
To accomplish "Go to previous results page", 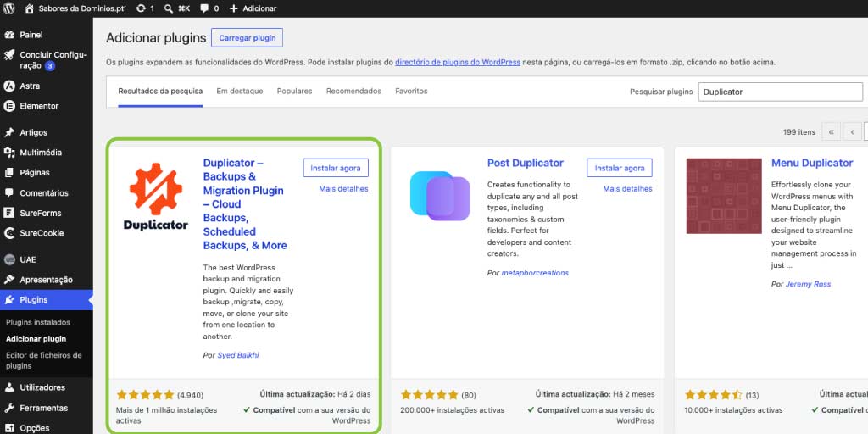I will point(853,131).
